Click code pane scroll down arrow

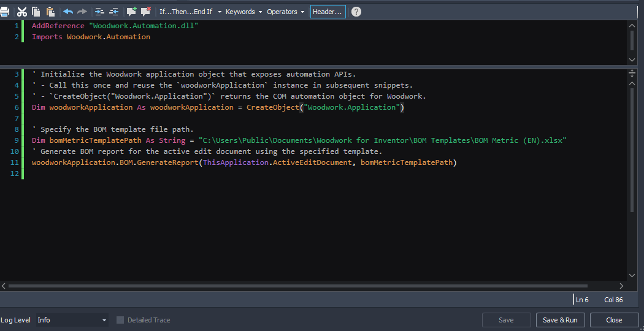[632, 276]
